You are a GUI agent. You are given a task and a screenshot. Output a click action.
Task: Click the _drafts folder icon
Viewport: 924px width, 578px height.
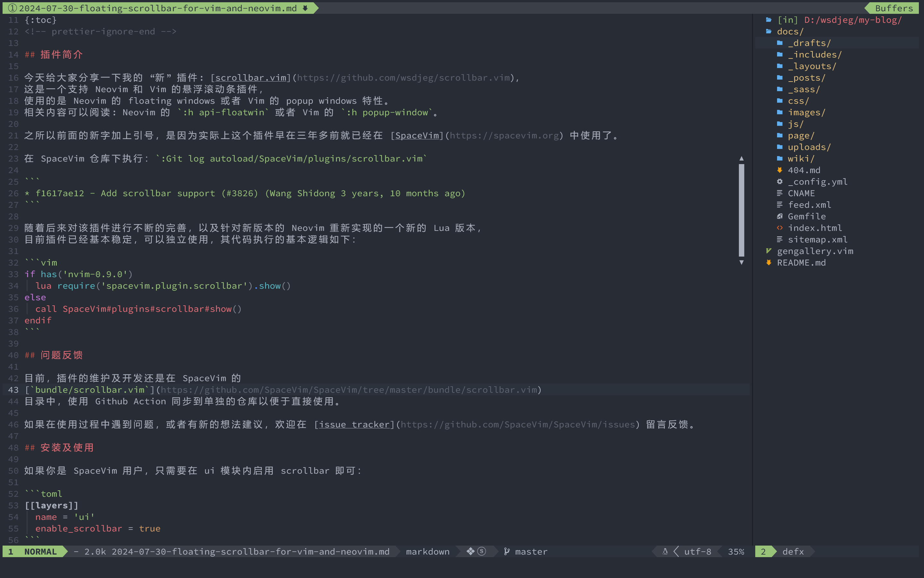click(780, 43)
